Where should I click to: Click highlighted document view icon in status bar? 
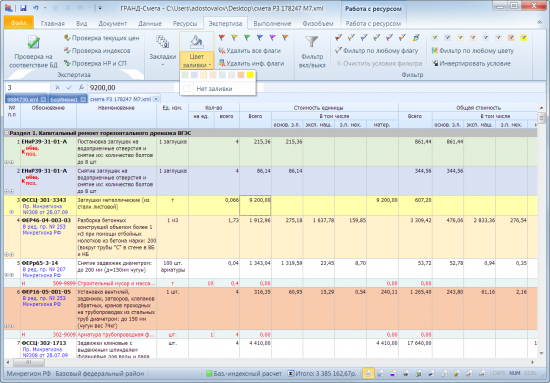(368, 374)
